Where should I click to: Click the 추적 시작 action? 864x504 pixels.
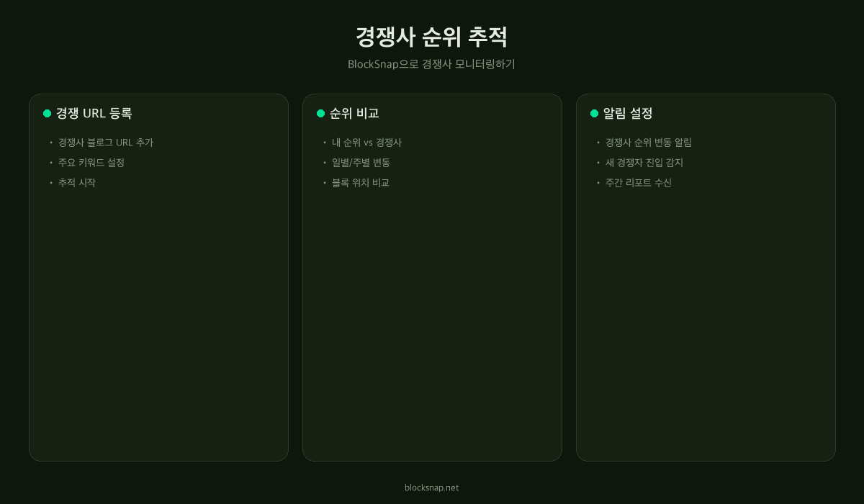[77, 183]
